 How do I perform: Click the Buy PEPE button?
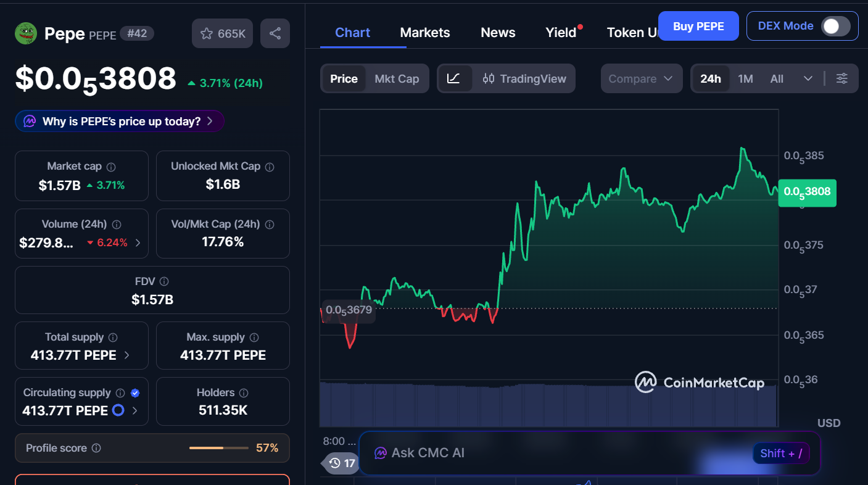(x=698, y=26)
